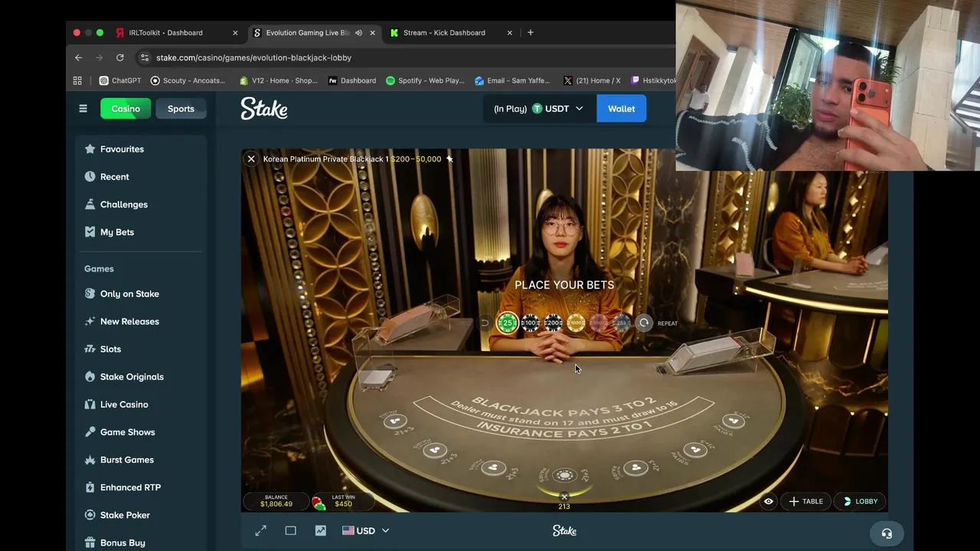Reload the browser page
The width and height of the screenshot is (980, 551).
click(119, 57)
